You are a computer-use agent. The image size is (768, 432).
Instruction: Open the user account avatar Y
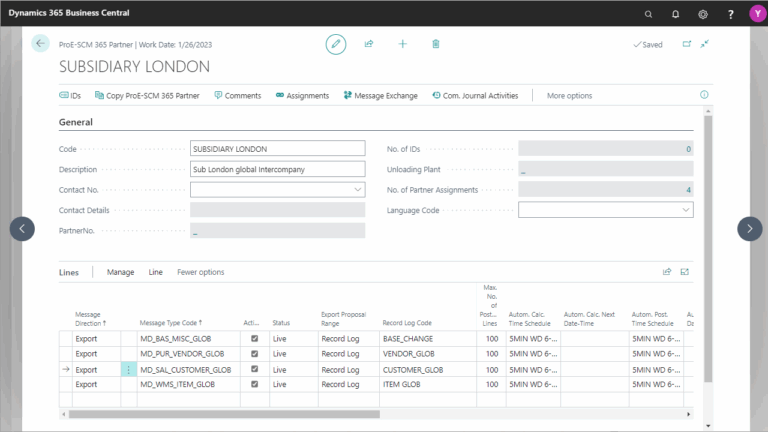tap(758, 14)
